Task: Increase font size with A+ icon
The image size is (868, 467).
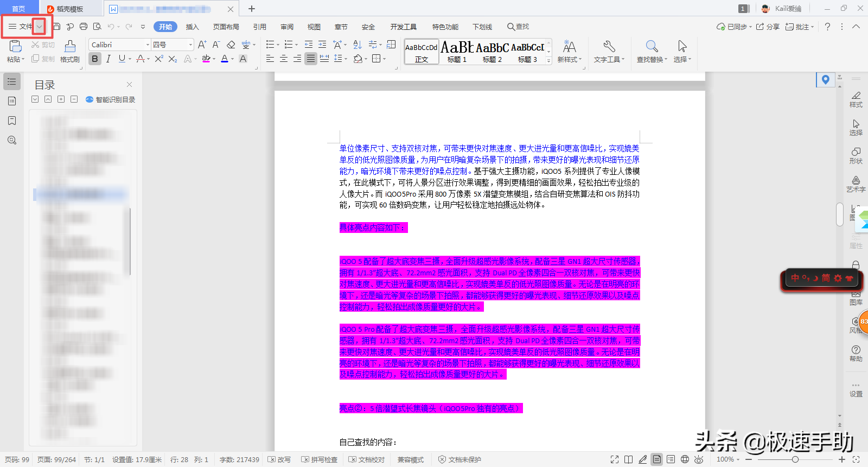Action: coord(202,45)
